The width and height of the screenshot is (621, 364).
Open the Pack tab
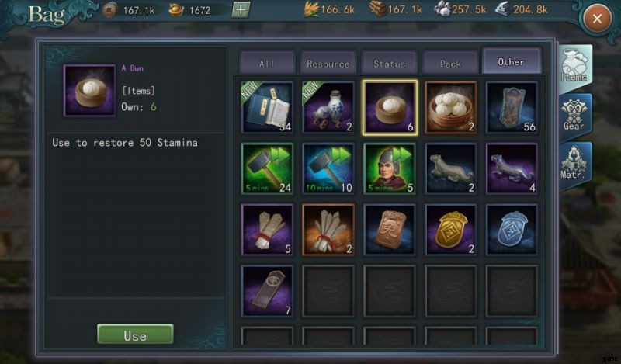tap(450, 63)
